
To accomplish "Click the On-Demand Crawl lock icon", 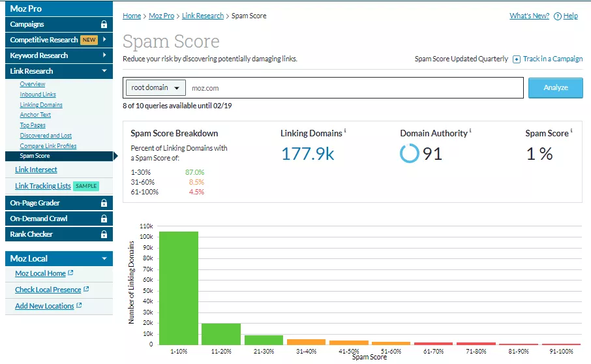I will click(104, 219).
